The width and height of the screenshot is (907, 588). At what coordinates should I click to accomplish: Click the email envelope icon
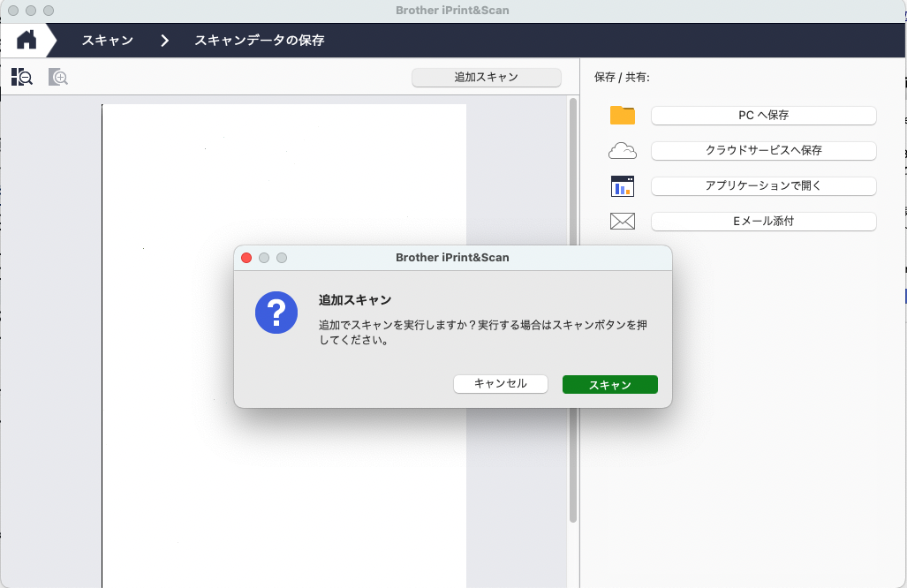point(623,222)
